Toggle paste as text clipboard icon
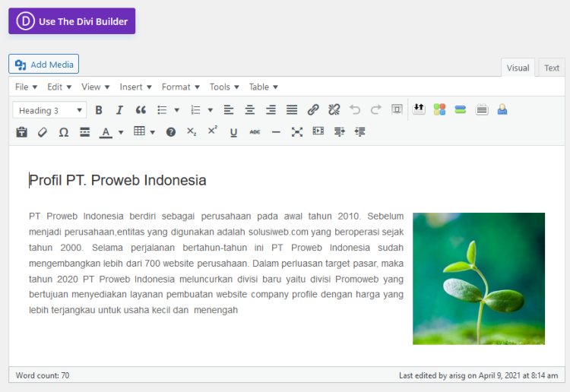The image size is (570, 392). point(22,132)
